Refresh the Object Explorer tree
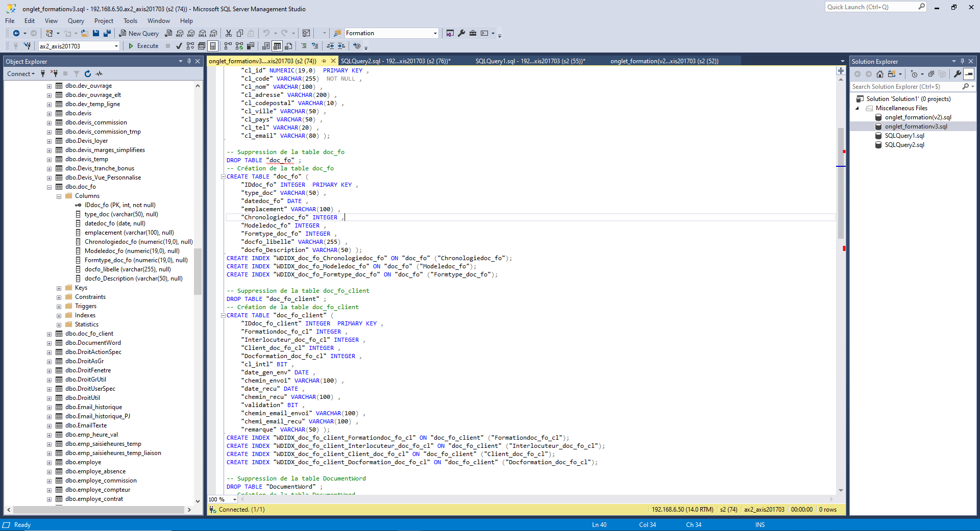Screen dimensions: 980x531 coord(88,73)
